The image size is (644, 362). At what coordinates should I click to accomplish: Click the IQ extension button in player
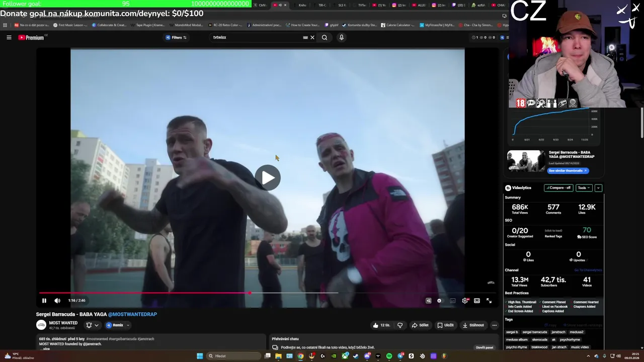429,301
